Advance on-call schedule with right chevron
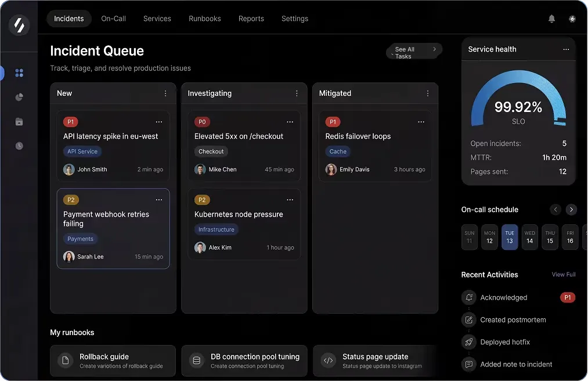This screenshot has width=588, height=381. [x=571, y=210]
